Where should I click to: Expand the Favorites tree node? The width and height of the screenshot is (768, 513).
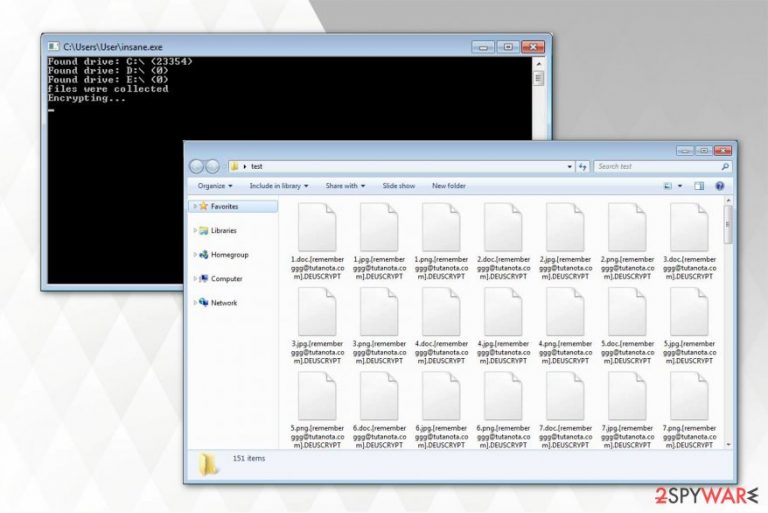[x=195, y=206]
